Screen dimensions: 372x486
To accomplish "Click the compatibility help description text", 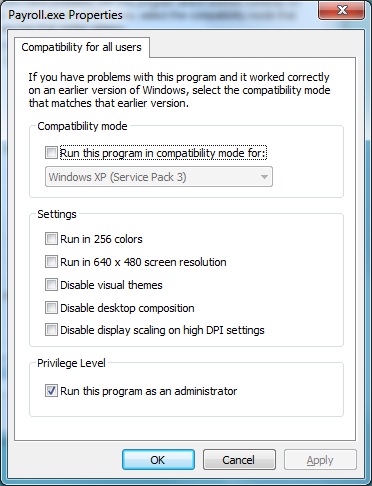I will click(179, 90).
